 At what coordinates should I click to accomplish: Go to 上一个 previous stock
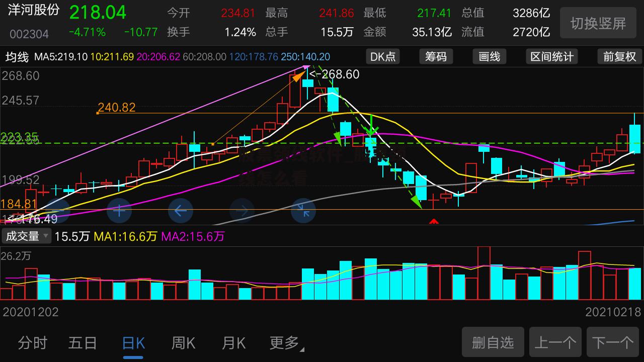click(555, 342)
